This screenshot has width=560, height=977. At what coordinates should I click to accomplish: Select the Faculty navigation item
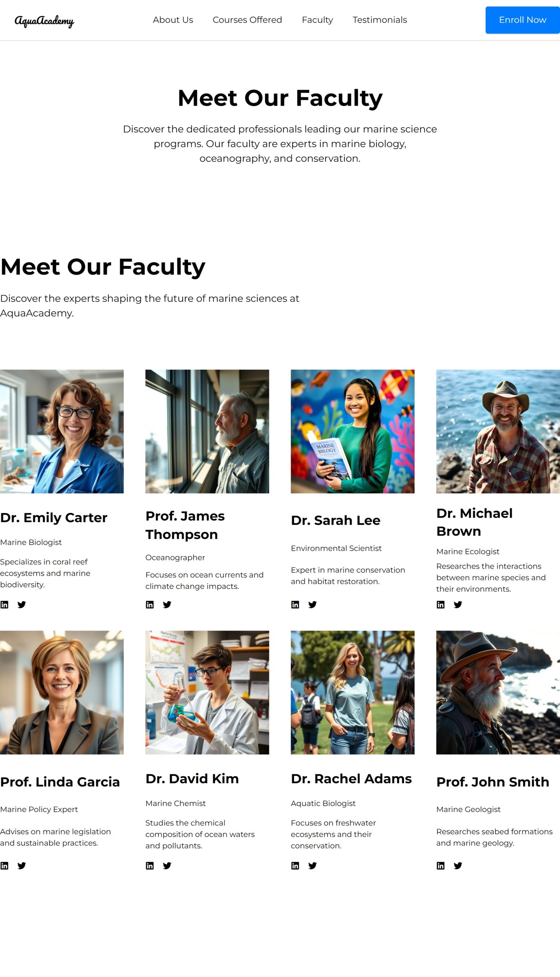click(317, 20)
